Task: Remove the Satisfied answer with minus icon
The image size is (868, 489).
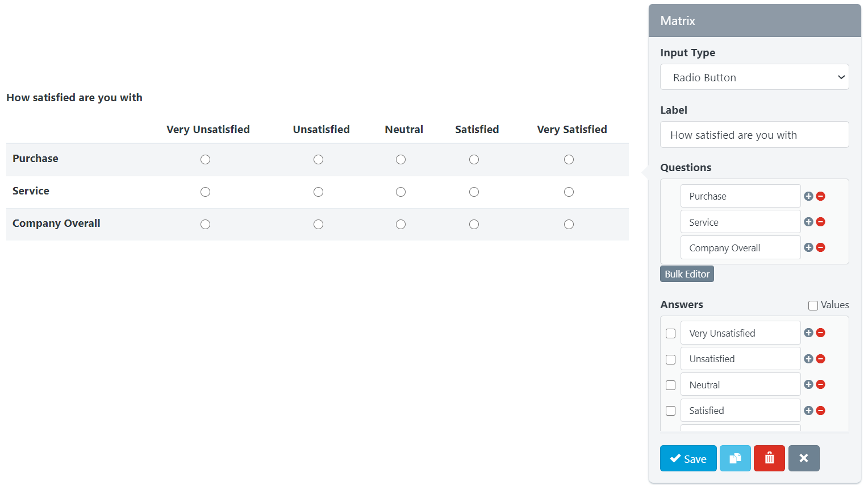Action: pos(820,411)
